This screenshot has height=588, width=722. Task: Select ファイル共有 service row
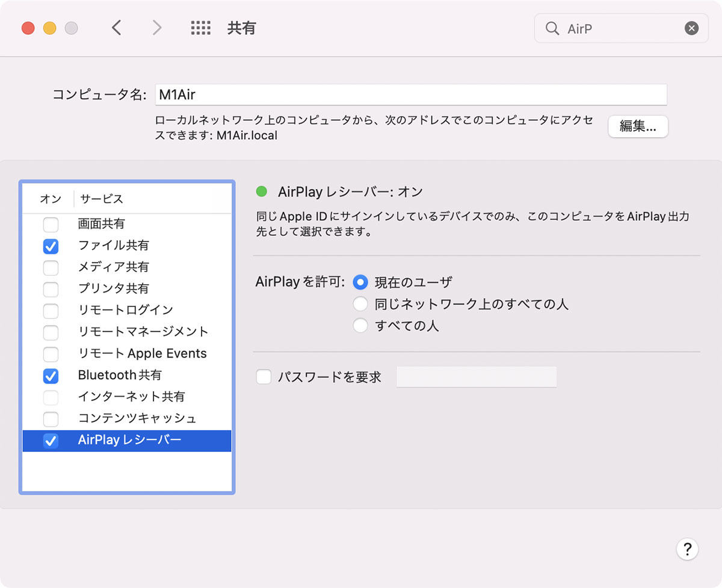pos(127,246)
